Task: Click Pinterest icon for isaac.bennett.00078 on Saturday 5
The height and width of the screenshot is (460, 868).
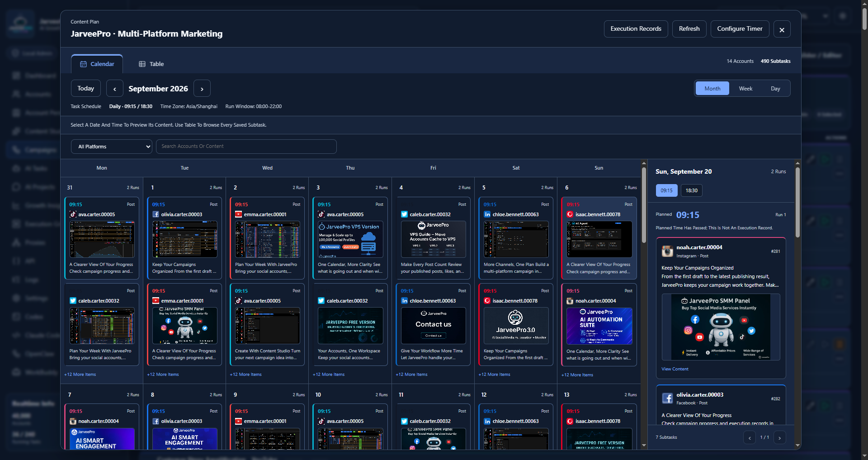Action: pos(487,301)
